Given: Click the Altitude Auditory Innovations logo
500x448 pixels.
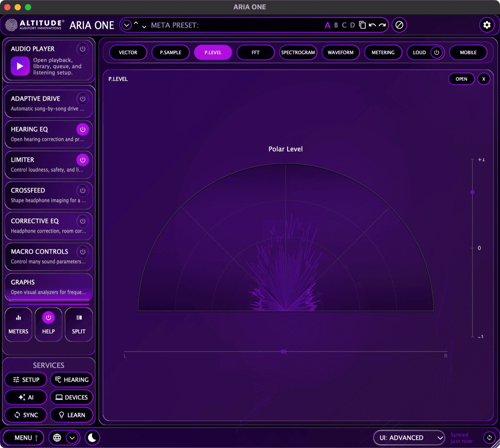Looking at the screenshot, I should [35, 25].
